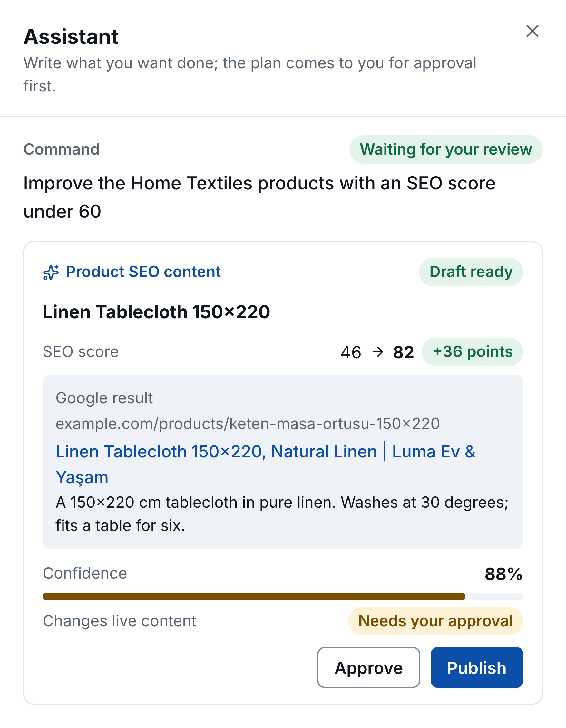Viewport: 566px width, 728px height.
Task: Close the Assistant panel
Action: pos(532,31)
